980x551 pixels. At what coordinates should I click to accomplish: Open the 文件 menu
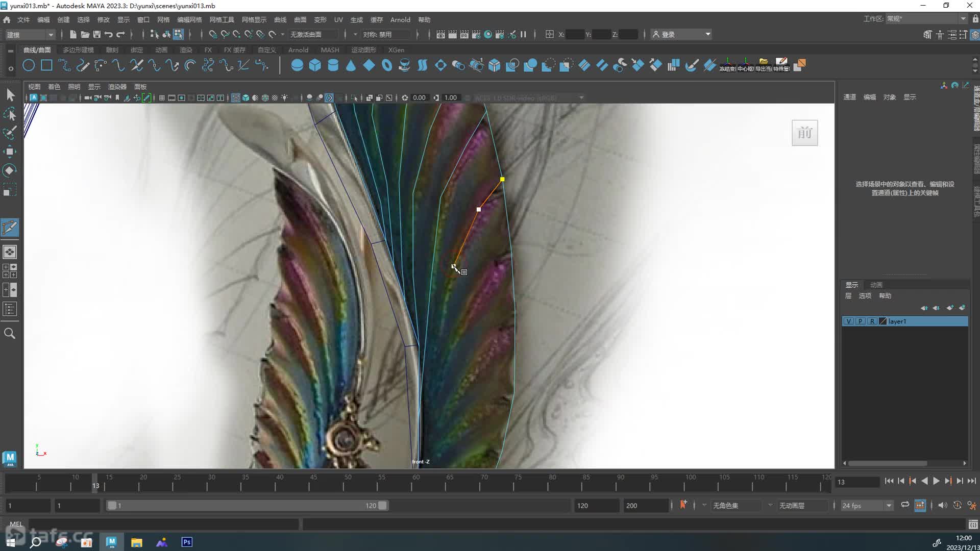(x=23, y=19)
